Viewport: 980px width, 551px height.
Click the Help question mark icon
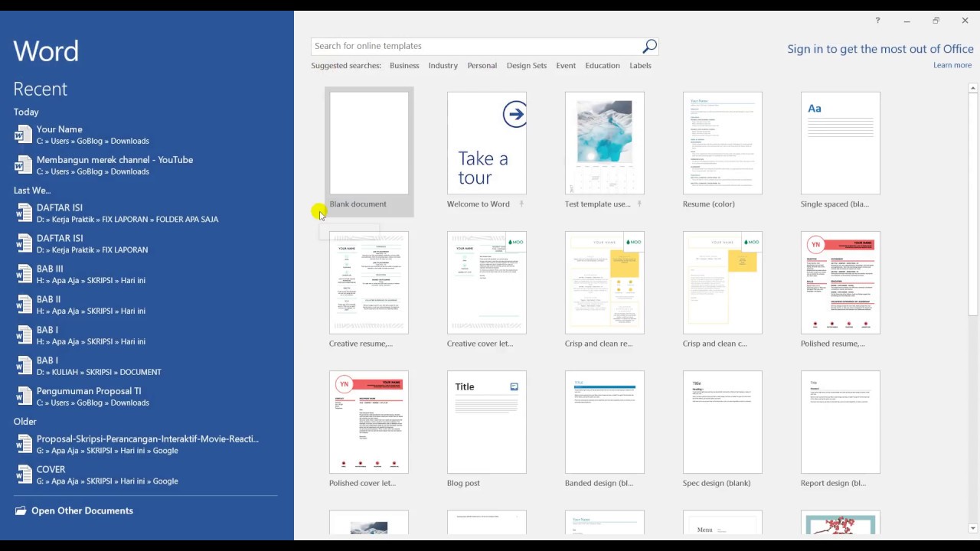click(x=877, y=21)
